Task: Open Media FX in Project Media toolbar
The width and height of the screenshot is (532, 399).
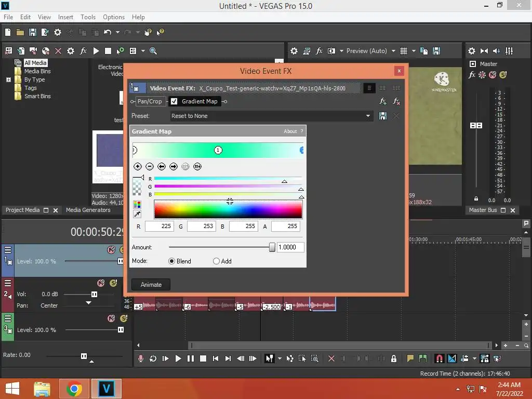Action: (83, 51)
